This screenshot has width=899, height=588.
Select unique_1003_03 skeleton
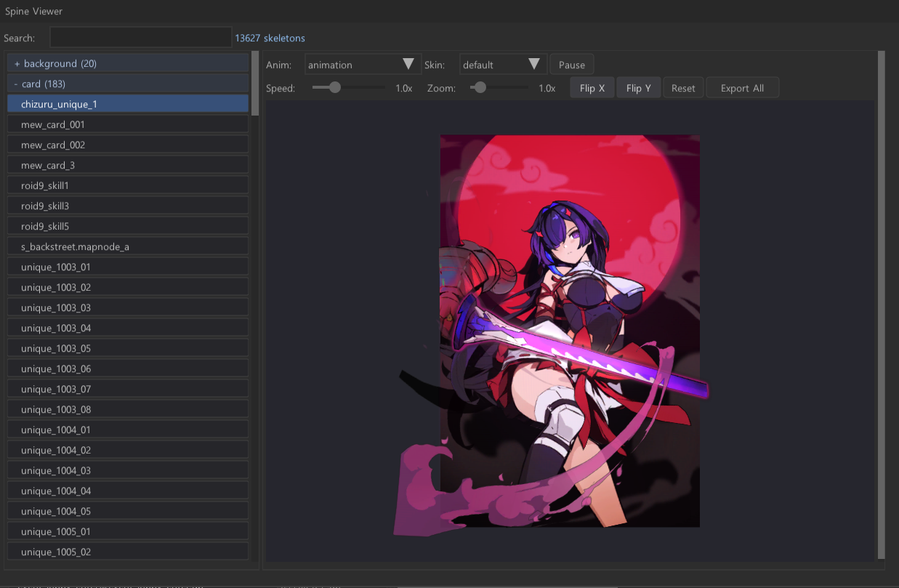[128, 307]
